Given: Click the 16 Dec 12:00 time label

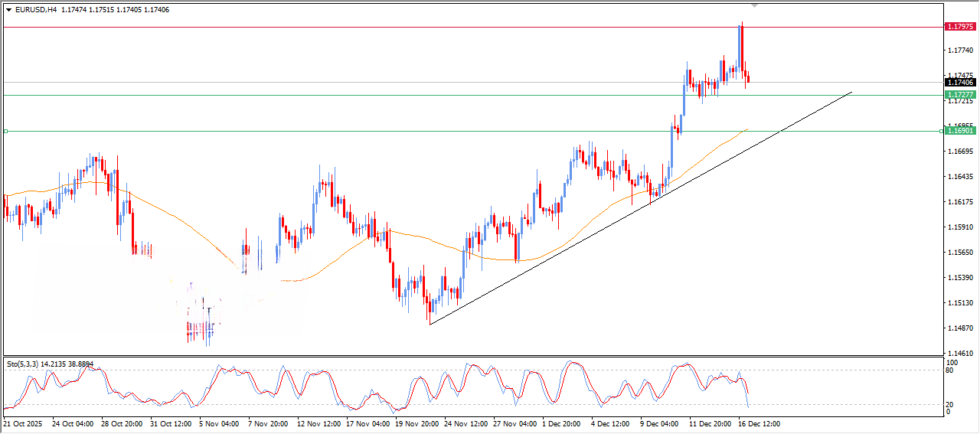Looking at the screenshot, I should [758, 423].
